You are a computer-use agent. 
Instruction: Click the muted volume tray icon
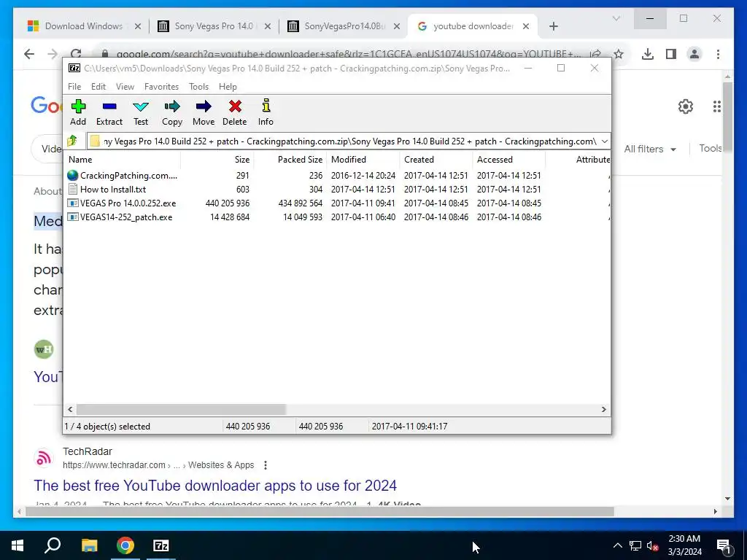point(653,545)
